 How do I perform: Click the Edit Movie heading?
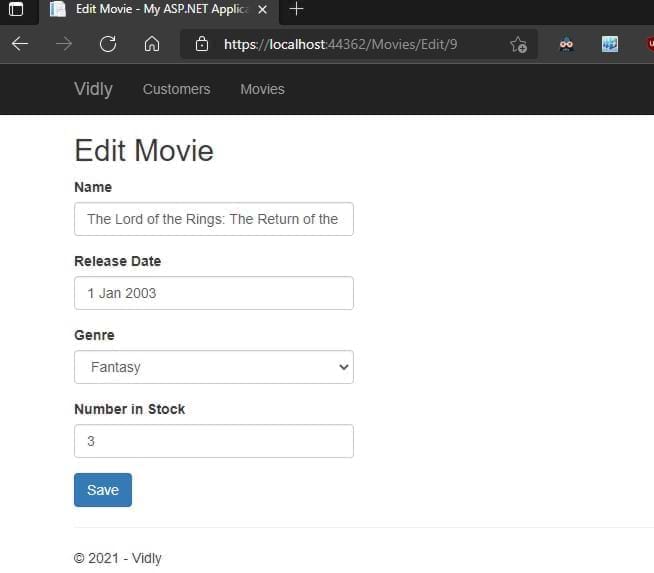tap(144, 151)
